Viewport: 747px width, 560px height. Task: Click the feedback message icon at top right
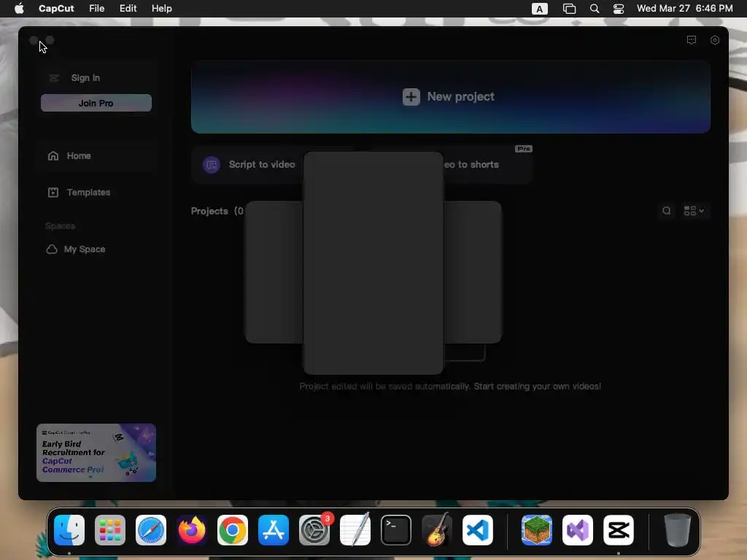coord(692,40)
